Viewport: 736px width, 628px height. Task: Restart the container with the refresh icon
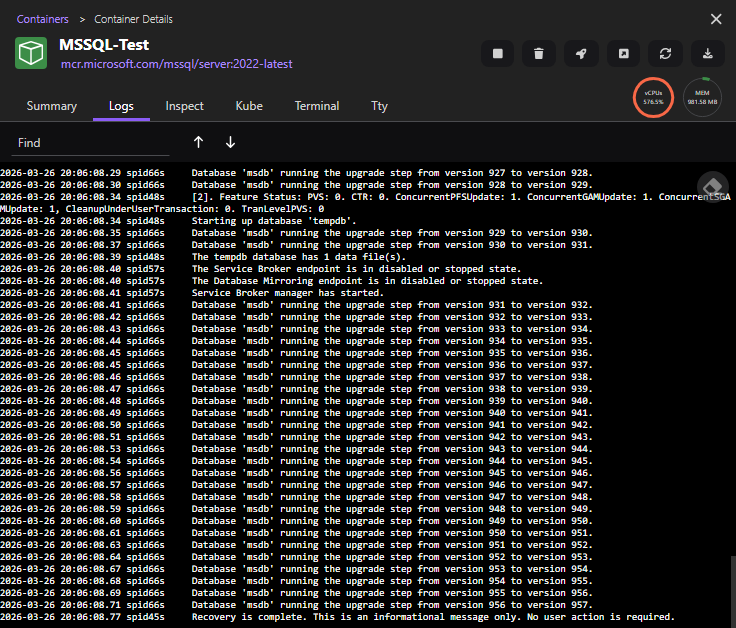(x=665, y=54)
